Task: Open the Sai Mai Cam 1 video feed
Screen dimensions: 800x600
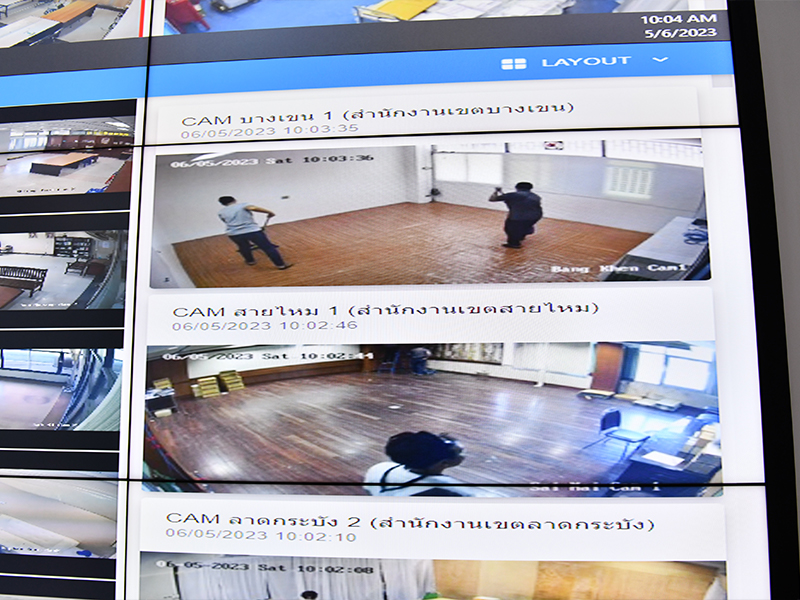Action: pos(430,418)
